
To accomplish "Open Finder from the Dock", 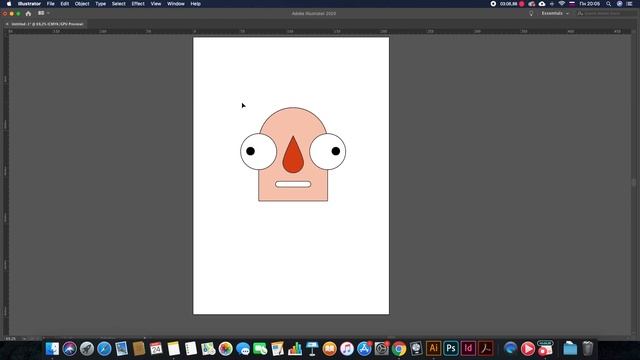I will pyautogui.click(x=52, y=349).
